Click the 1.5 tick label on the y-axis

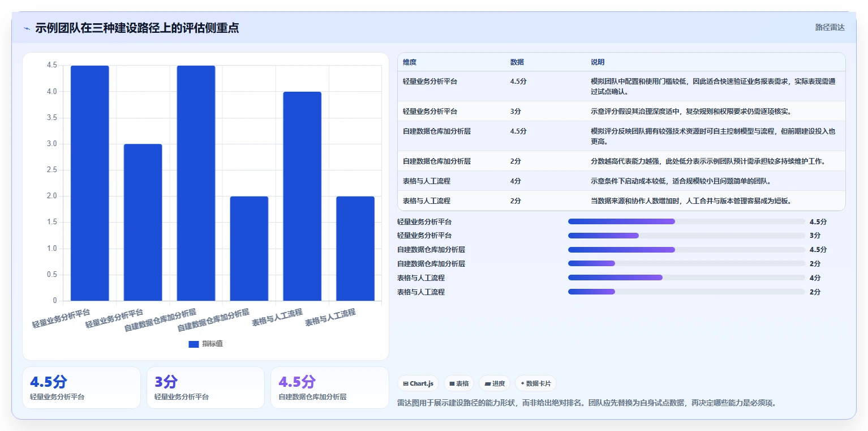pos(51,222)
